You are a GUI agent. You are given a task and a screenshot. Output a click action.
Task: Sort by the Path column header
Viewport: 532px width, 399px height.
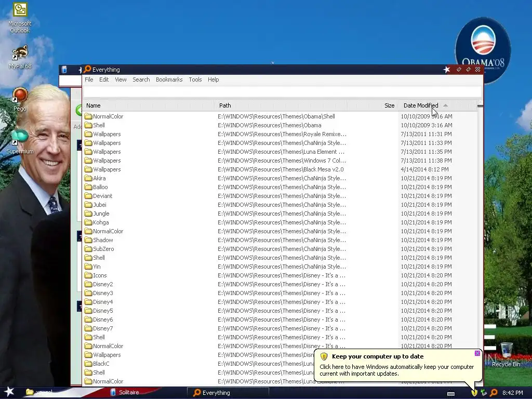tap(281, 105)
